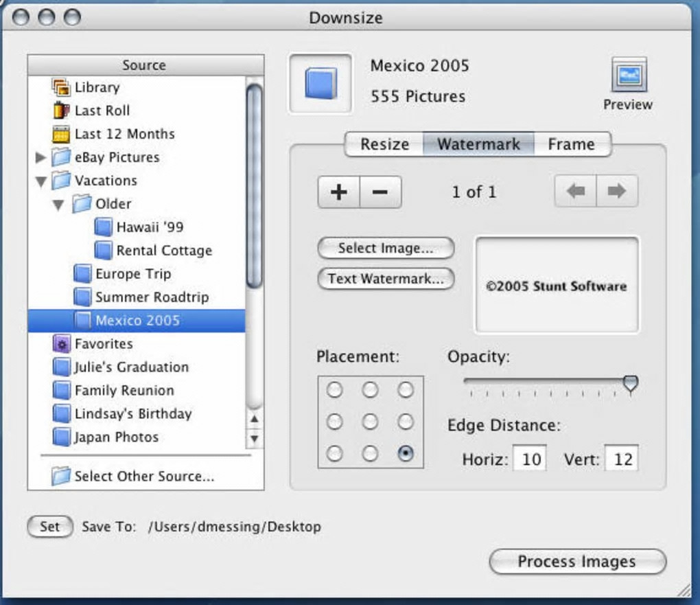Image resolution: width=700 pixels, height=605 pixels.
Task: Select bottom-left placement radio button
Action: tap(334, 453)
